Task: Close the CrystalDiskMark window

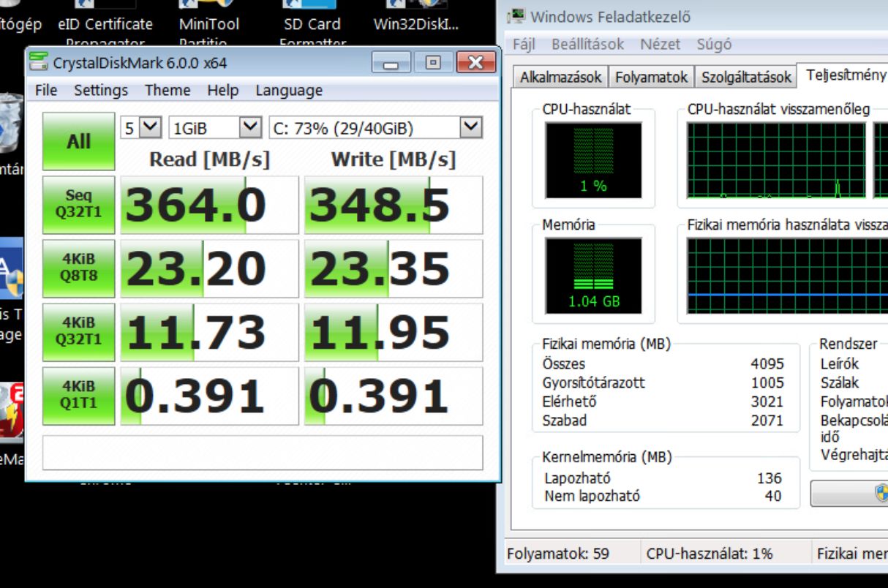Action: point(475,63)
